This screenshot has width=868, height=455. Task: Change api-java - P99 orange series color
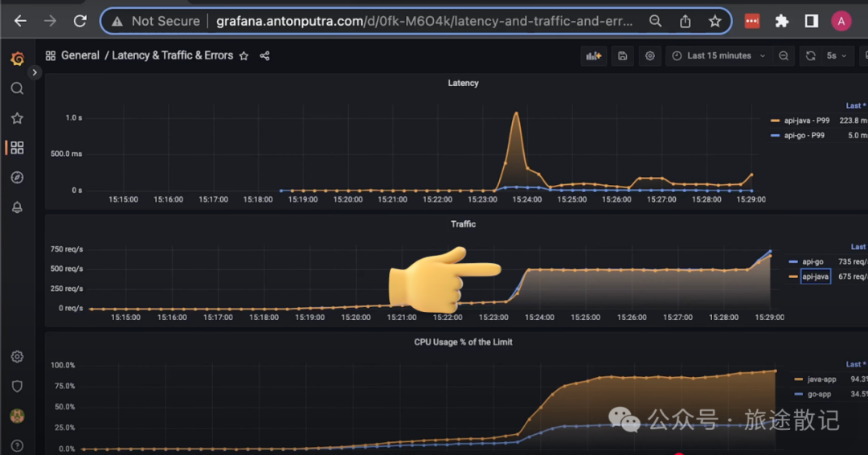pyautogui.click(x=775, y=120)
